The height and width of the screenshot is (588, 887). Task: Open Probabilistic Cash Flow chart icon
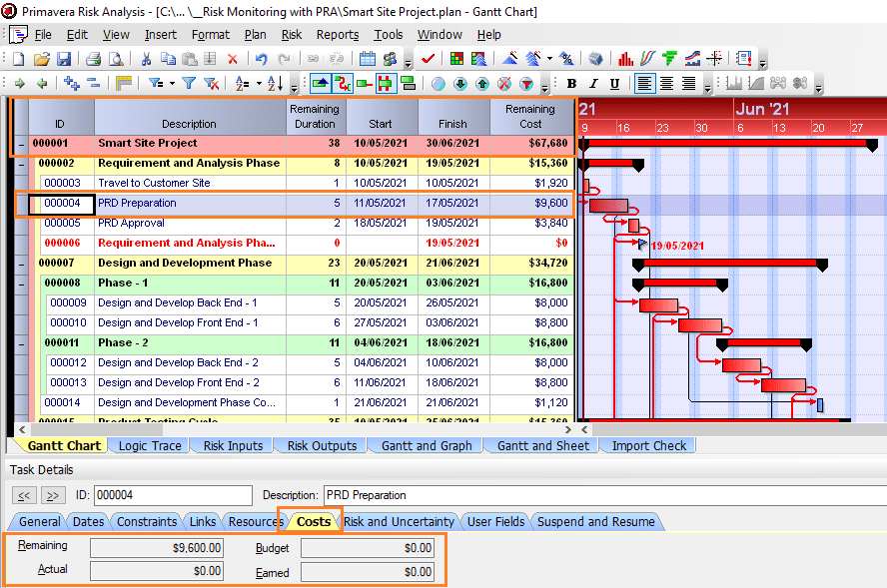click(692, 58)
